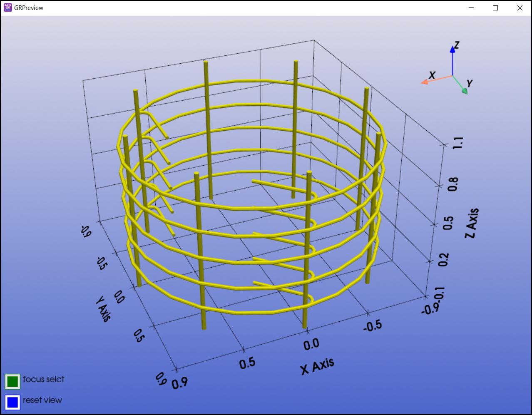532x415 pixels.
Task: Click the 'X Axis' title label
Action: tap(317, 365)
